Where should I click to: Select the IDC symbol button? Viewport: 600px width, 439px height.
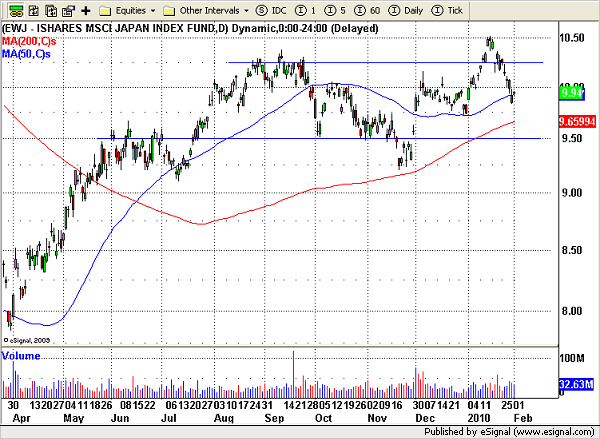click(271, 11)
